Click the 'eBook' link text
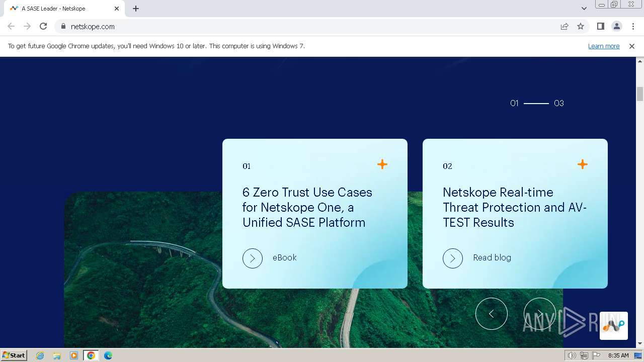Viewport: 644px width, 362px height. click(285, 257)
